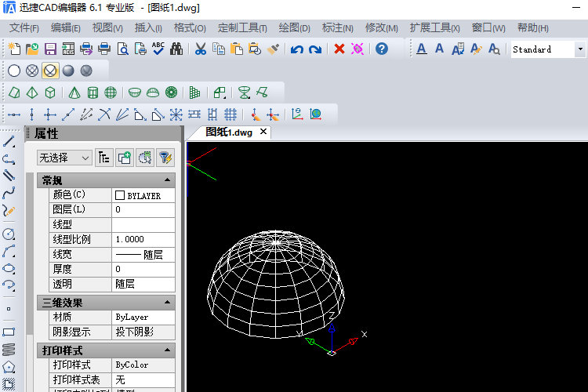Screen dimensions: 588x392
Task: Click the 厚度 value field
Action: tap(143, 270)
